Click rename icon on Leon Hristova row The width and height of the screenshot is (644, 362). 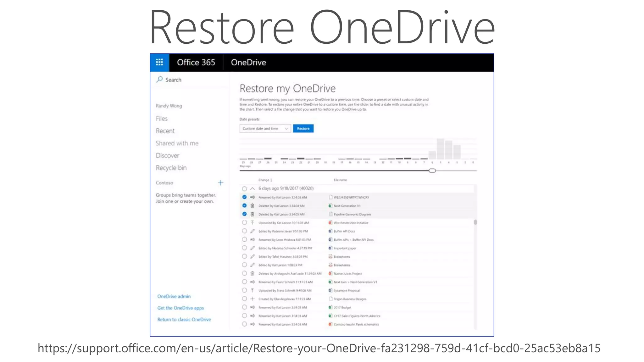(x=252, y=240)
